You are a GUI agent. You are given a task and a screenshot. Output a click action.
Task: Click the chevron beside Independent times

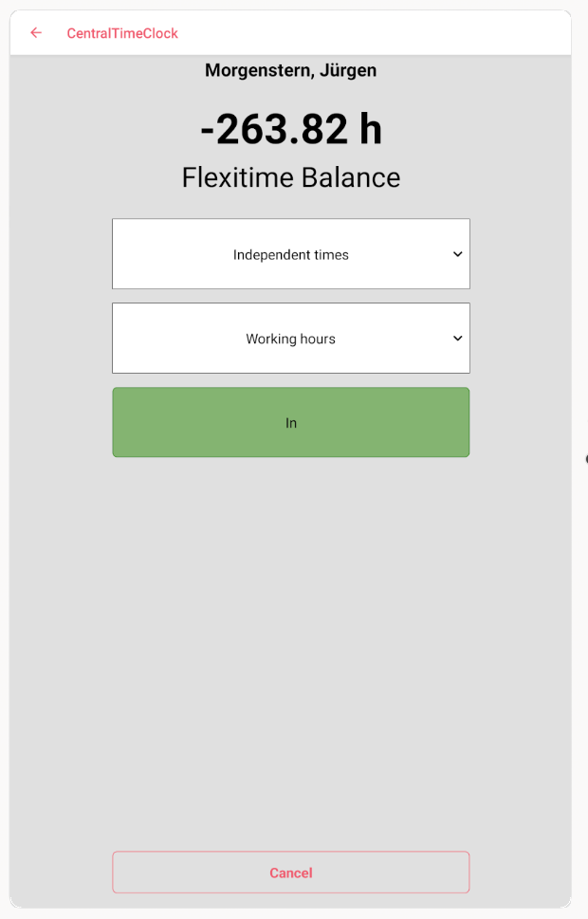pos(457,254)
